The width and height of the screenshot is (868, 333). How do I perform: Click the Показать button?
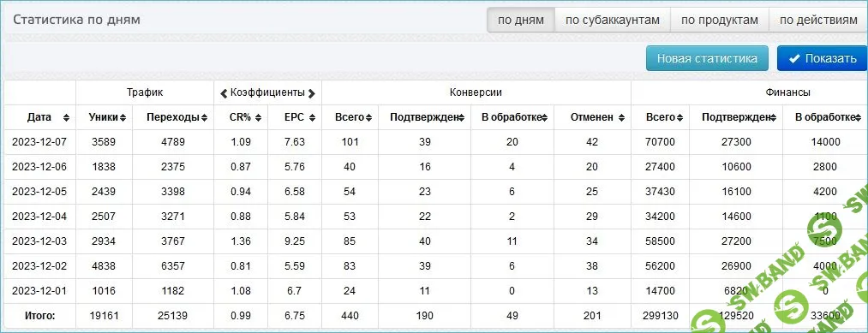[823, 58]
